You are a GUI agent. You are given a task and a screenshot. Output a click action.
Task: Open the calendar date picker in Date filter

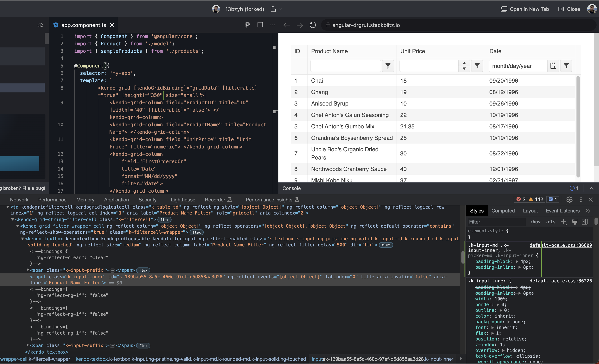tap(554, 66)
